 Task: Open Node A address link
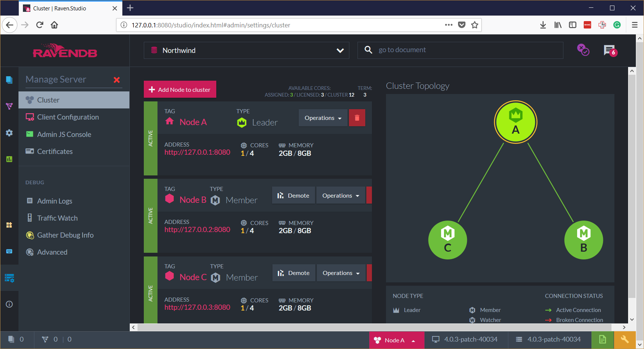(x=197, y=152)
